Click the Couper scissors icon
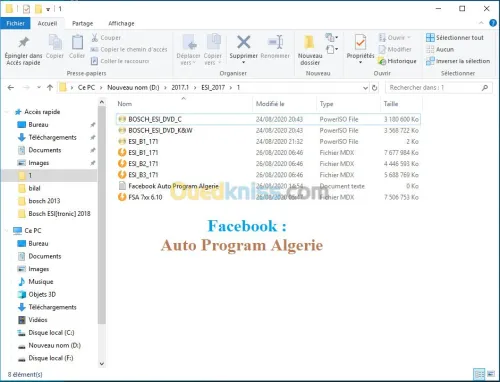 tap(95, 38)
